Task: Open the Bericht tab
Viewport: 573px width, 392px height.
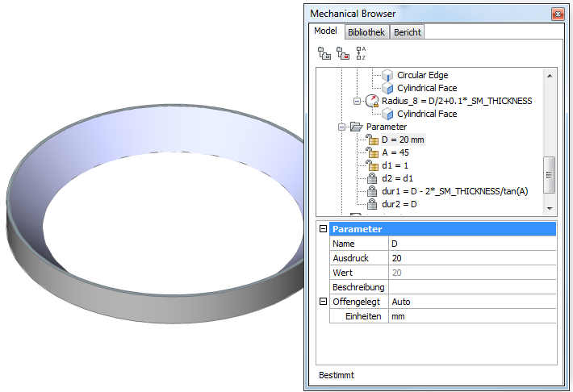Action: point(408,32)
